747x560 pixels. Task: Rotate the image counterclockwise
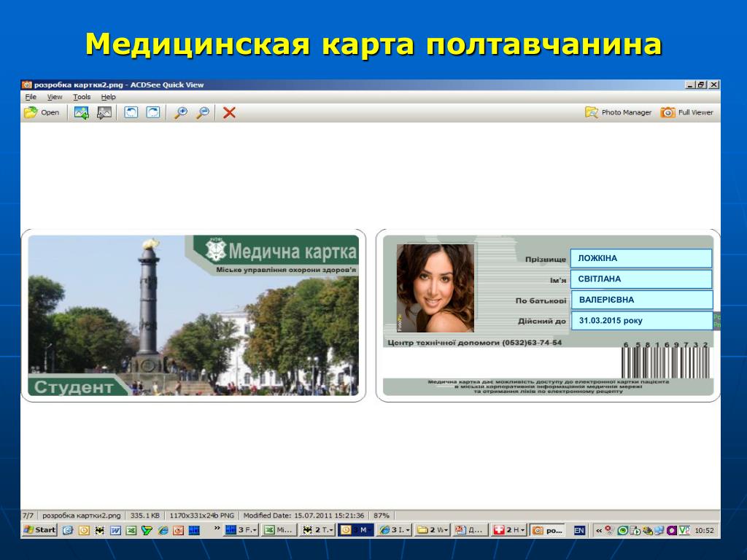point(131,112)
